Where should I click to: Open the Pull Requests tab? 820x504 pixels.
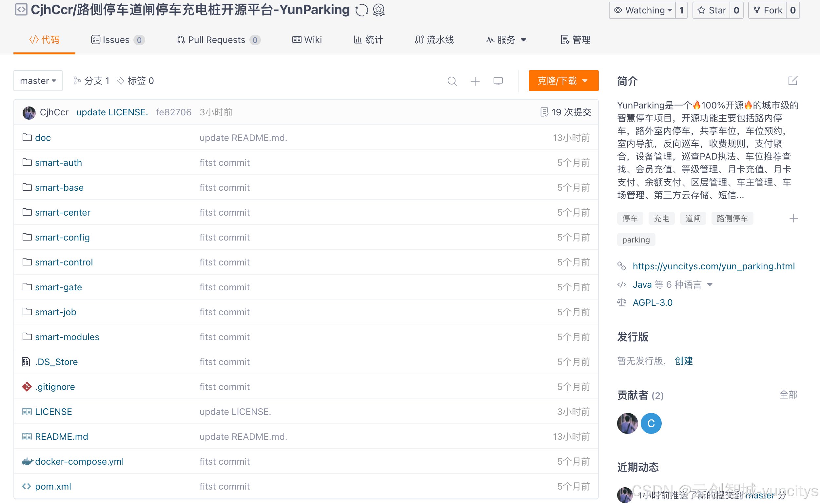pos(218,40)
